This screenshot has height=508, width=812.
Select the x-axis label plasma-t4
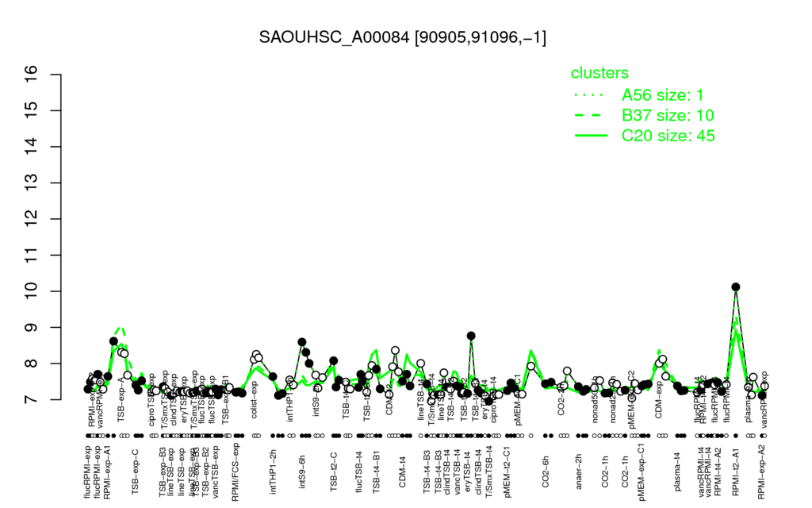[x=678, y=471]
